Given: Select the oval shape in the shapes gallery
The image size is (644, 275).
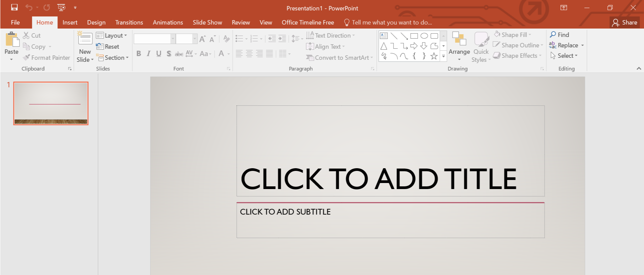Looking at the screenshot, I should (x=424, y=36).
